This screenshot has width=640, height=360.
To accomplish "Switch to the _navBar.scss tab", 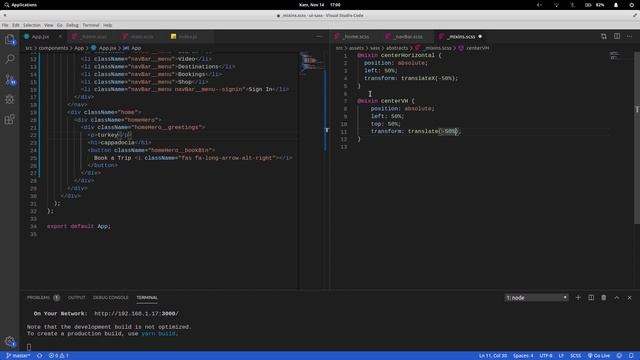I will pyautogui.click(x=408, y=36).
